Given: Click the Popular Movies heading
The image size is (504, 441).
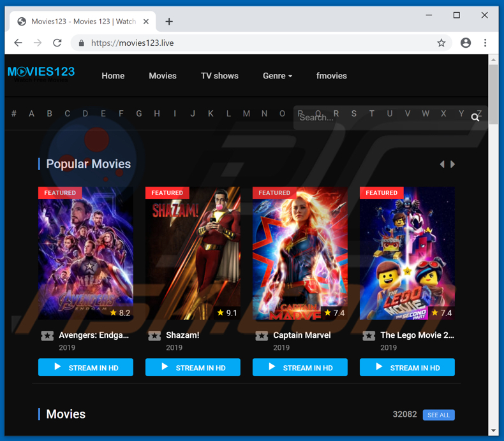Looking at the screenshot, I should point(89,164).
